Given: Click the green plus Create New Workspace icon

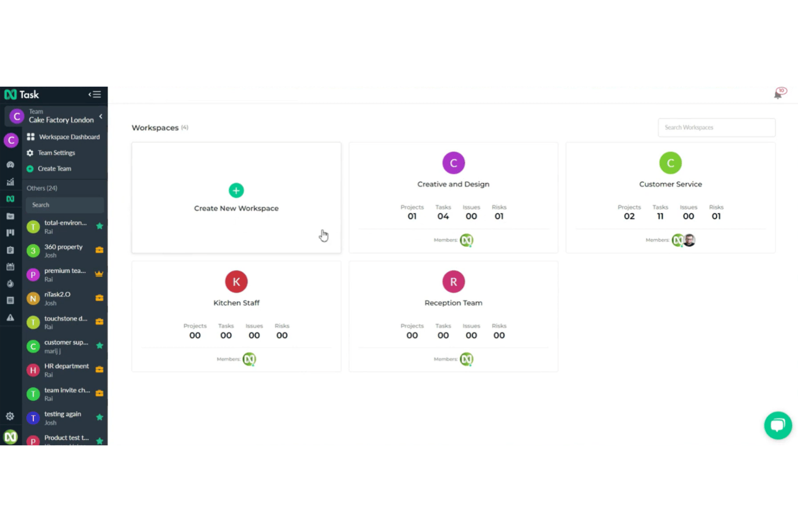Looking at the screenshot, I should pyautogui.click(x=236, y=190).
